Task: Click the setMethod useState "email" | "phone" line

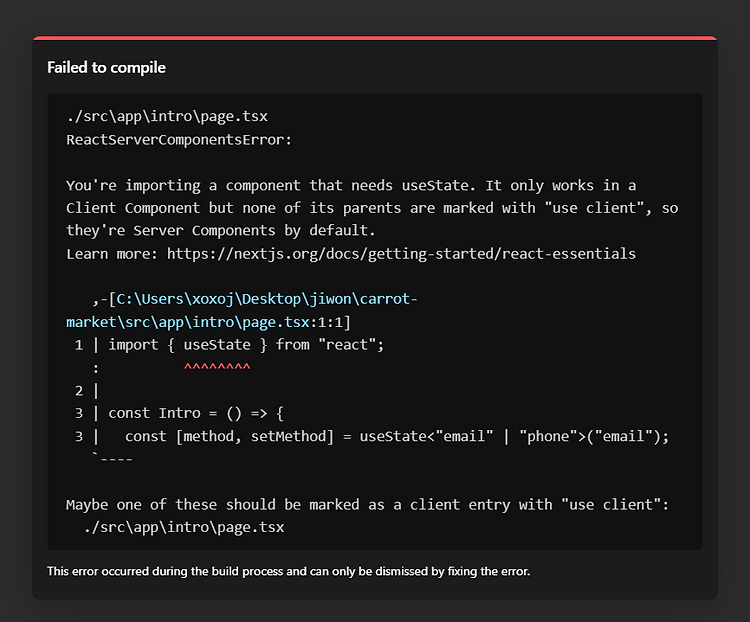Action: [x=397, y=436]
